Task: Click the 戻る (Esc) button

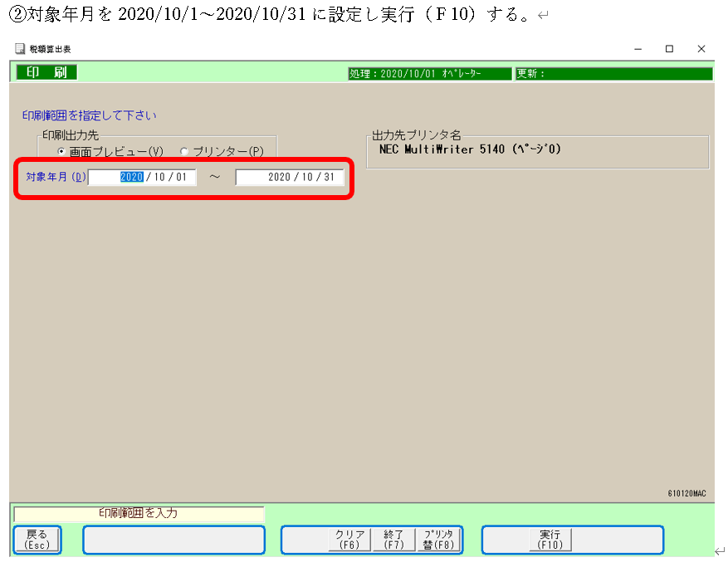Action: tap(37, 540)
